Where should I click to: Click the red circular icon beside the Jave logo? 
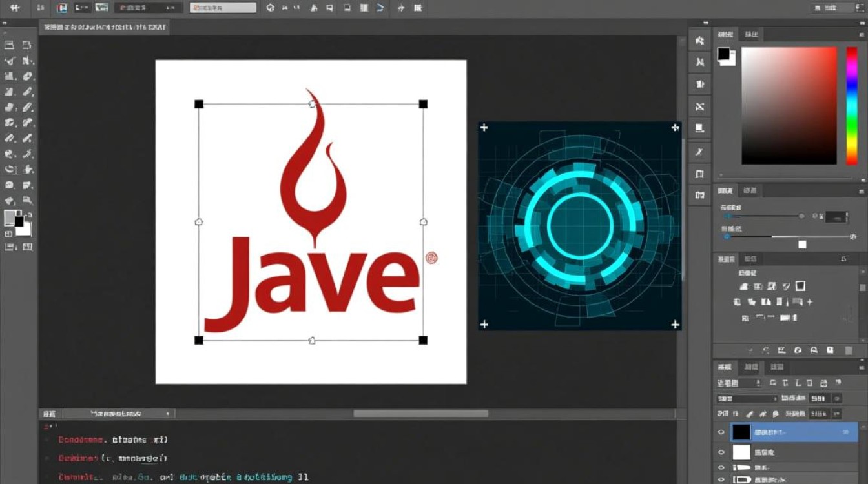point(431,258)
